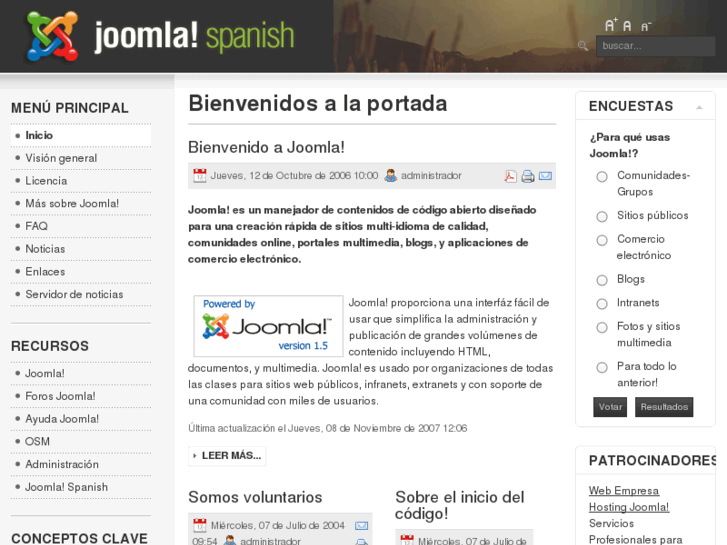Click calendar icon in Somos voluntarios article
The height and width of the screenshot is (545, 727).
point(200,525)
